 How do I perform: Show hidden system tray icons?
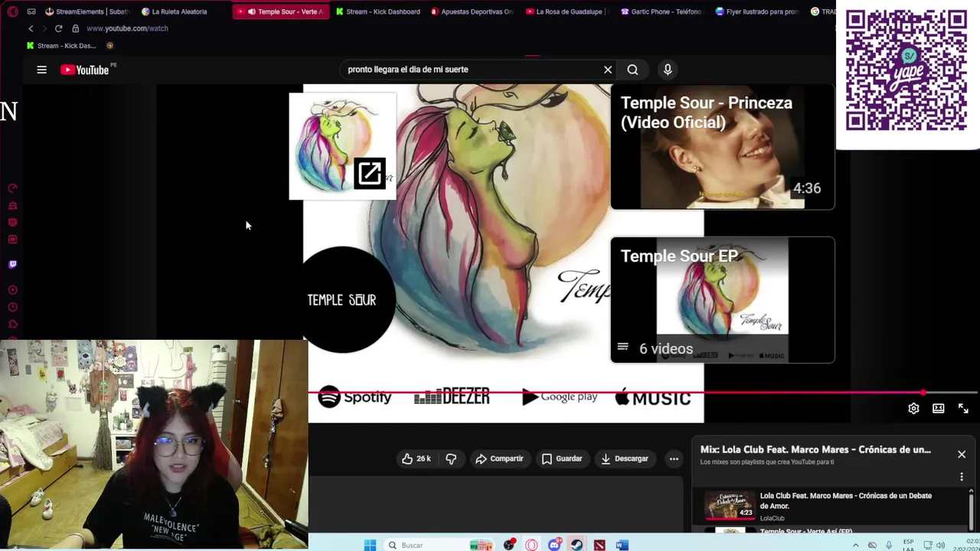point(855,546)
